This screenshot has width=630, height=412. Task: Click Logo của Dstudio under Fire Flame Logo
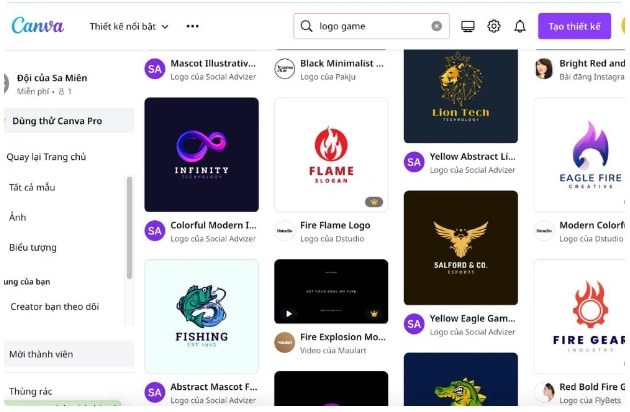point(332,239)
